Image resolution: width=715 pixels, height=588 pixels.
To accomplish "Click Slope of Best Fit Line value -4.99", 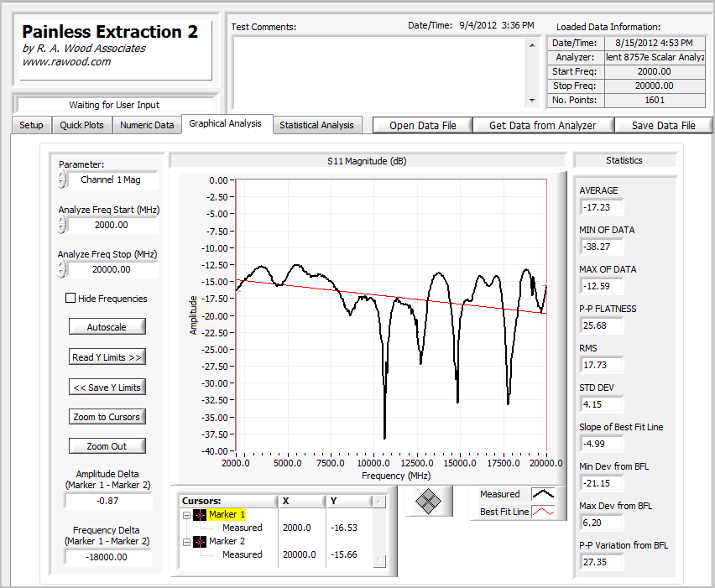I will [x=602, y=444].
